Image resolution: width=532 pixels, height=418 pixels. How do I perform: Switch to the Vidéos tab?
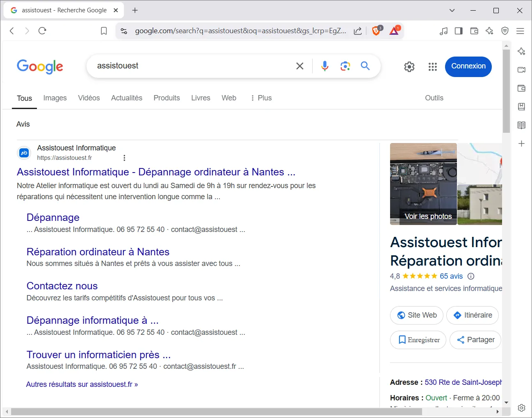point(89,98)
